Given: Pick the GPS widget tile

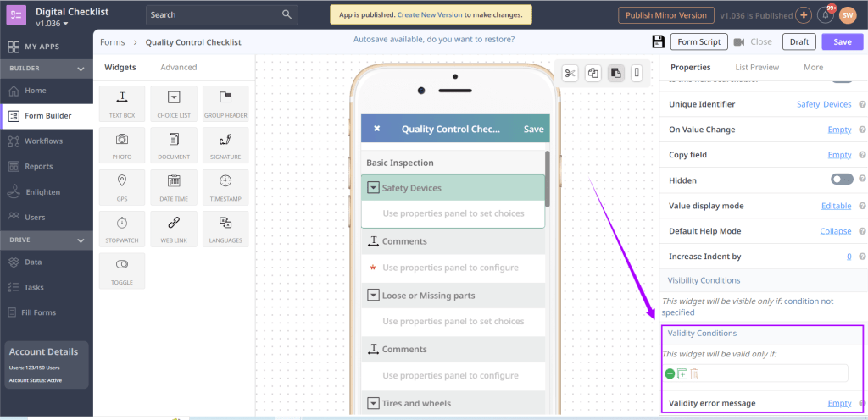Looking at the screenshot, I should (122, 185).
